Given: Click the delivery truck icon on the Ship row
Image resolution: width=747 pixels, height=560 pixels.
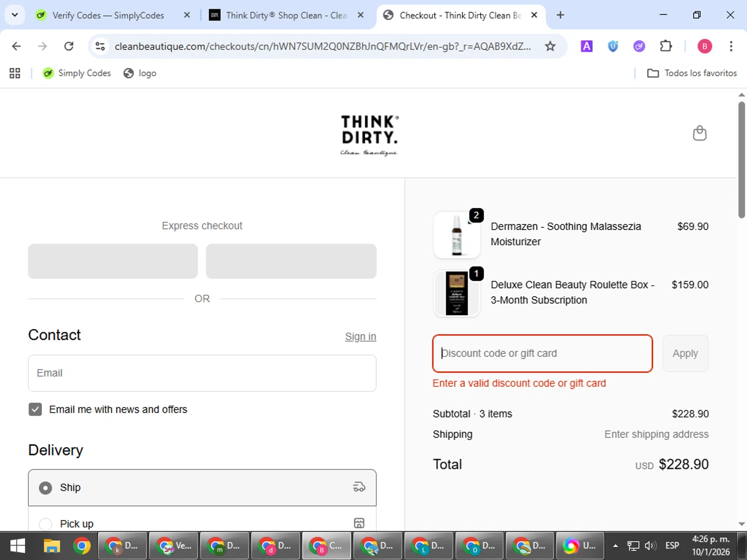Looking at the screenshot, I should click(359, 487).
